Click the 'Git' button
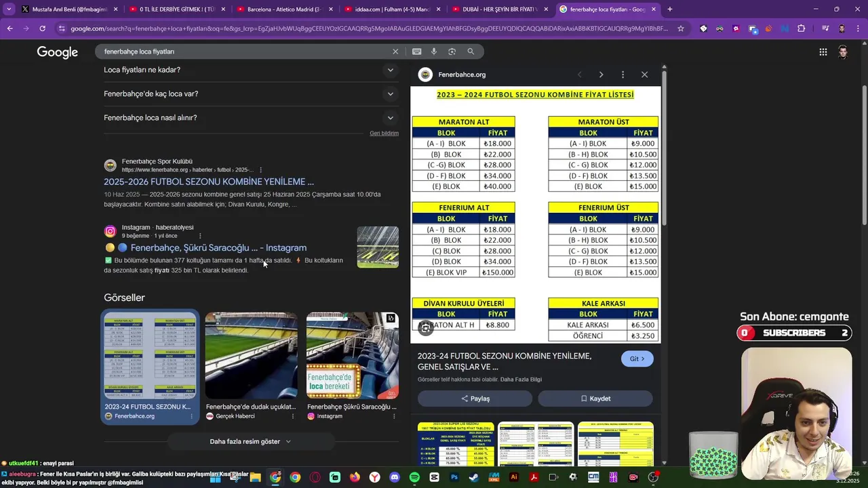Viewport: 868px width, 488px height. [637, 359]
